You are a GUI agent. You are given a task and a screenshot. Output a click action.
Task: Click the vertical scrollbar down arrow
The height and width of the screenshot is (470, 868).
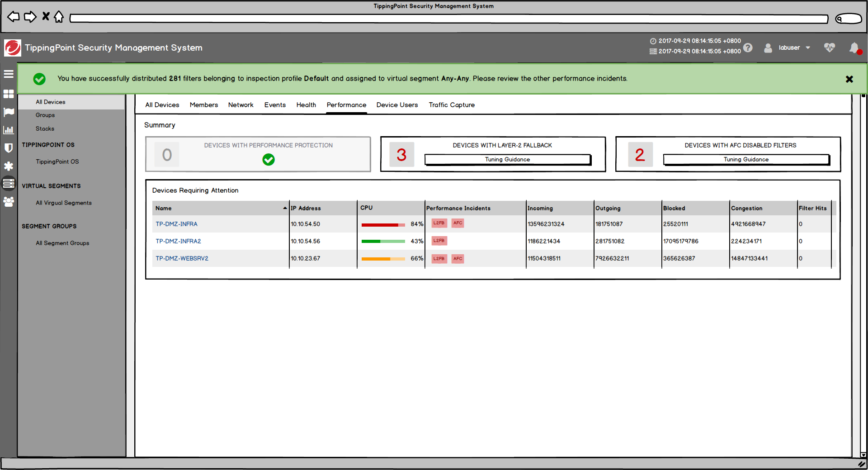point(863,454)
